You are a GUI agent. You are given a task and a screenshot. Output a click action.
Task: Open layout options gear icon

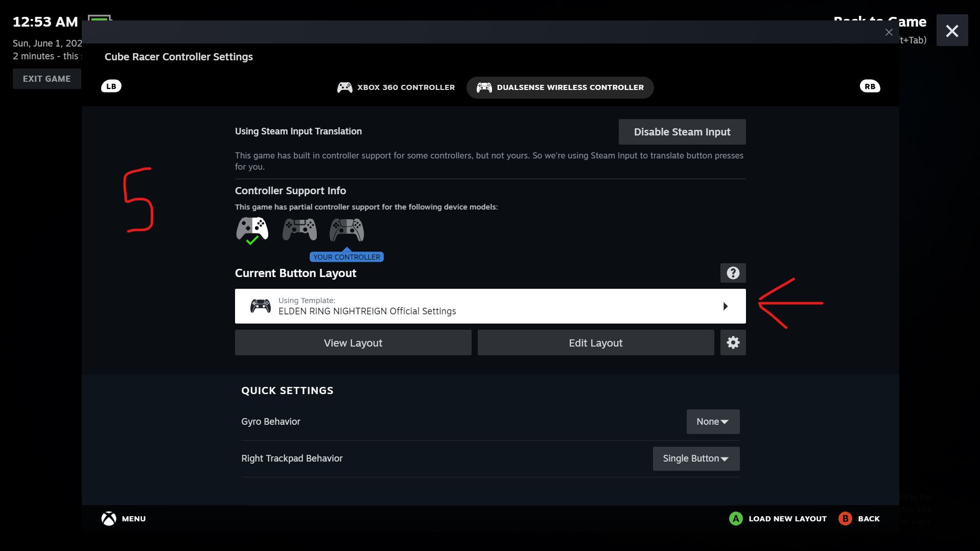[733, 342]
